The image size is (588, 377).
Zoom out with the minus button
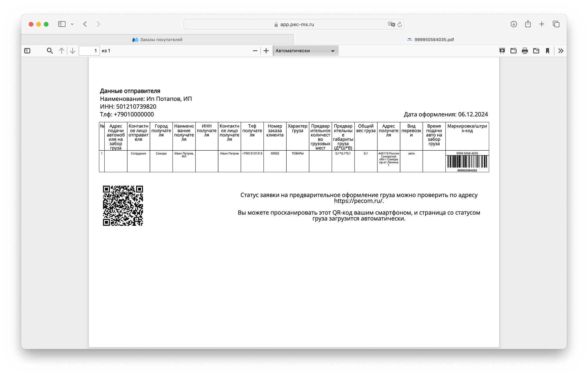[x=255, y=51]
